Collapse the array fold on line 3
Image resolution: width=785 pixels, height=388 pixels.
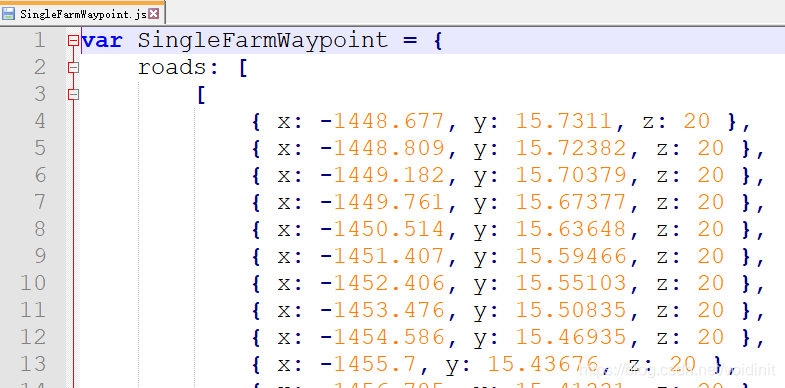point(74,95)
